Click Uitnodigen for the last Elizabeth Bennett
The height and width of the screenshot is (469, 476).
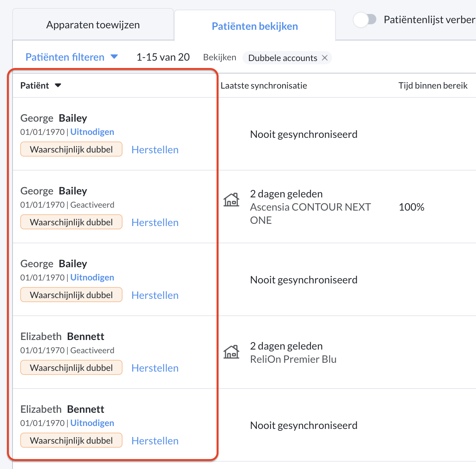[x=92, y=423]
